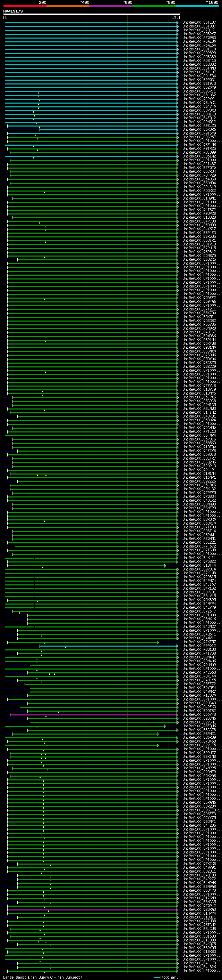This screenshot has height=980, width=222.
Task: Choose hit UniRef100_C0LF34
Action: pos(199,76)
